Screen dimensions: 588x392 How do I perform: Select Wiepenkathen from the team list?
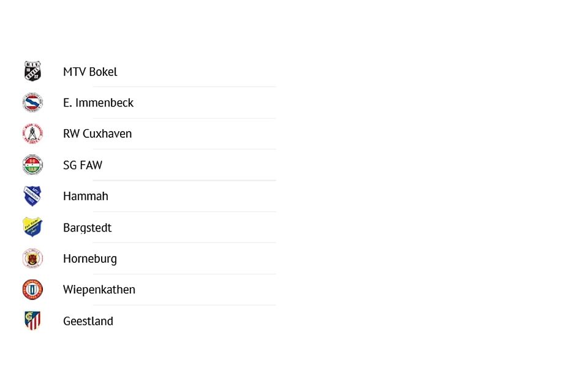coord(99,290)
